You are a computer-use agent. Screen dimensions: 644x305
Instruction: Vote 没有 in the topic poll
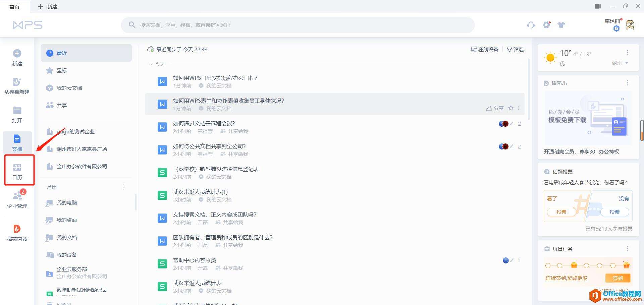pyautogui.click(x=614, y=212)
